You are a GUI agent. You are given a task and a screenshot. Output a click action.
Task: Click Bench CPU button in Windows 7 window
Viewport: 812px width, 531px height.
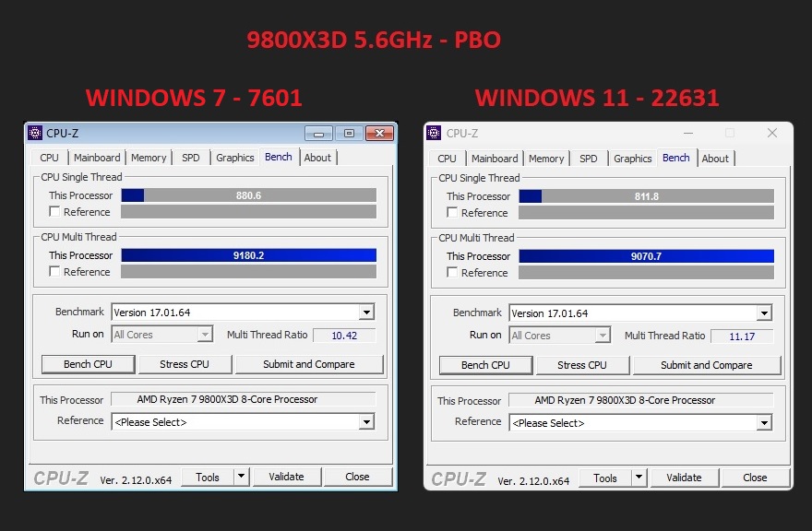88,364
